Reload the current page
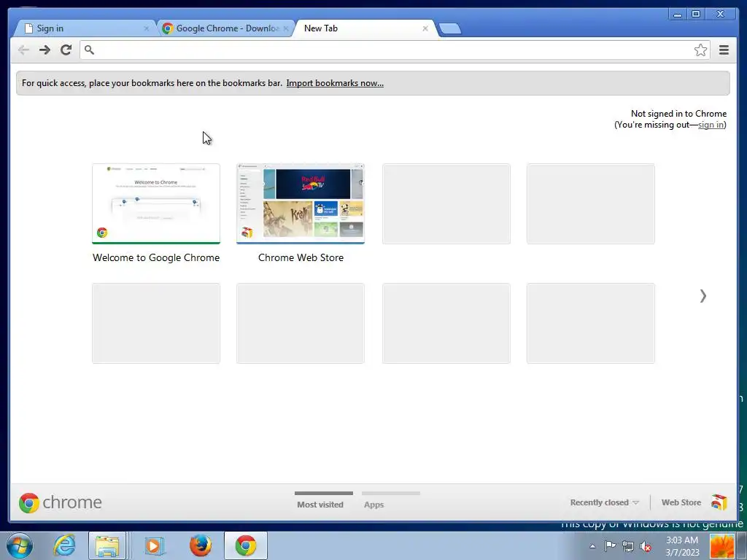The height and width of the screenshot is (560, 747). click(66, 50)
